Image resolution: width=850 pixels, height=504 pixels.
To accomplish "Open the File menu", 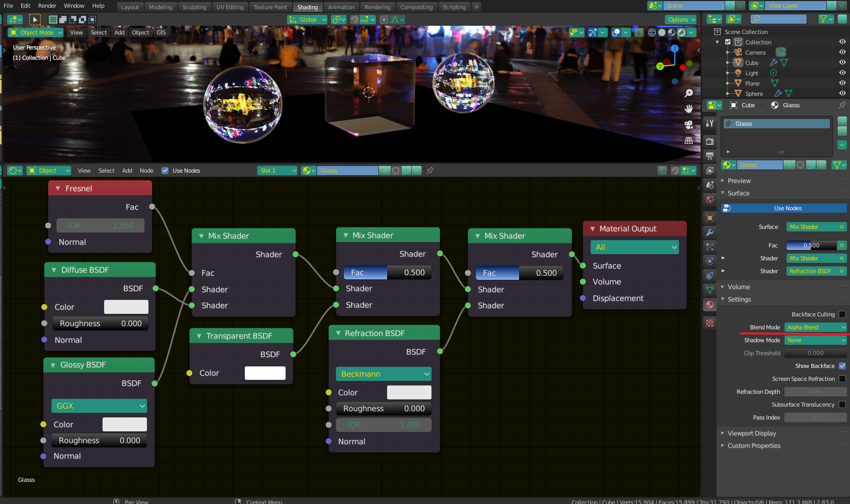I will pos(8,6).
